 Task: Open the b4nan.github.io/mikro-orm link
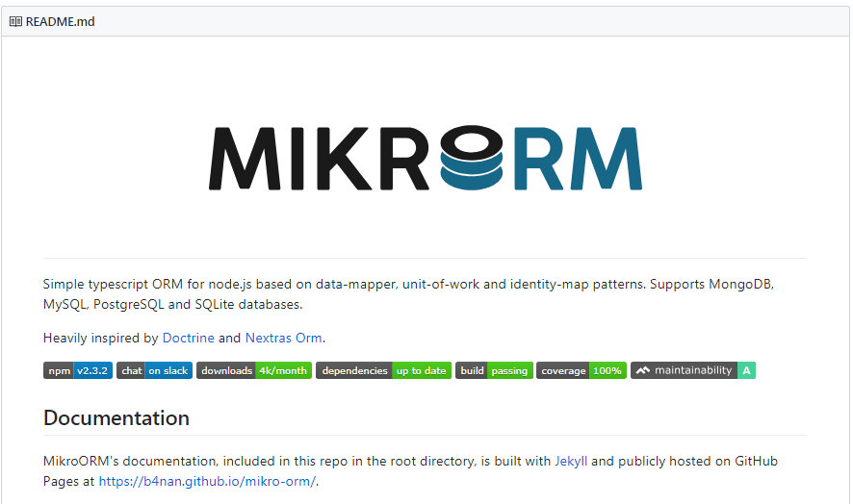(207, 482)
